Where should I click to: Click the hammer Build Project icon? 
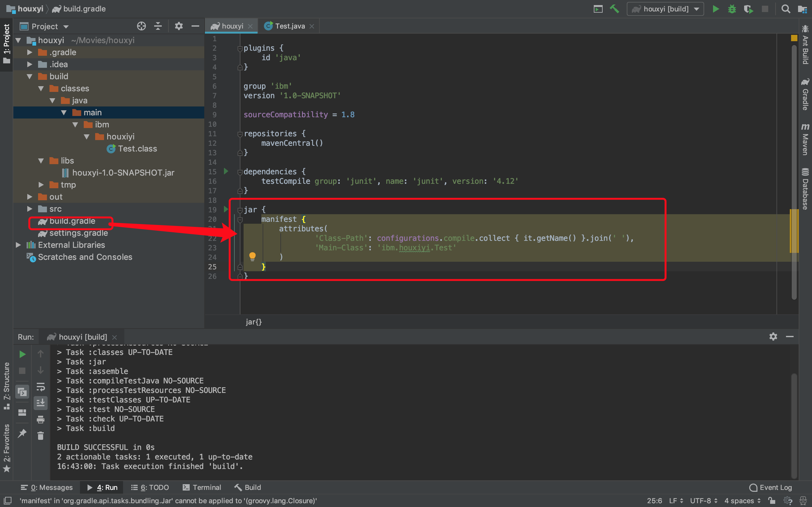(614, 9)
